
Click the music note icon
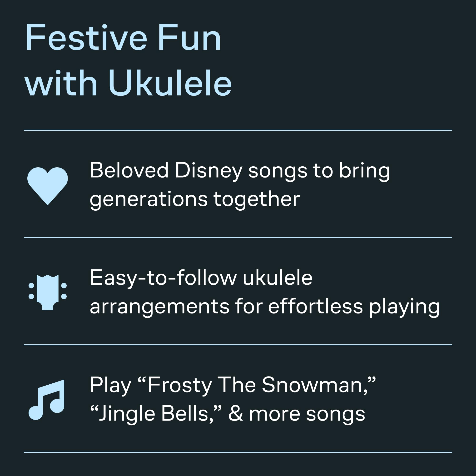[x=47, y=399]
